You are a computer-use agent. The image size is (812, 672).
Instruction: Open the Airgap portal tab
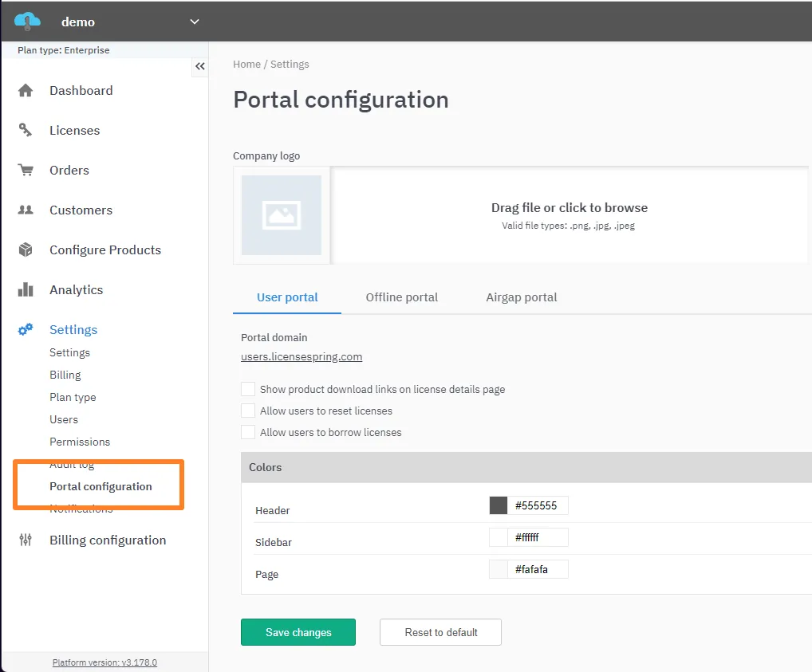tap(521, 297)
